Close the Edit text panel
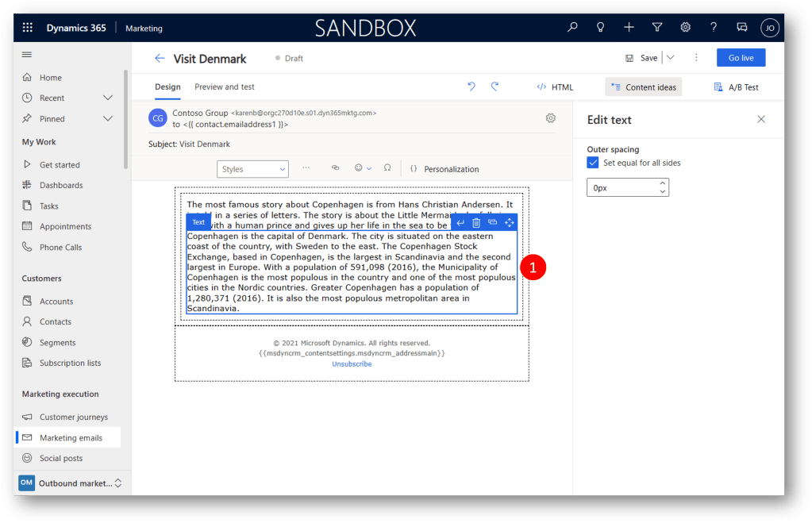 click(761, 119)
